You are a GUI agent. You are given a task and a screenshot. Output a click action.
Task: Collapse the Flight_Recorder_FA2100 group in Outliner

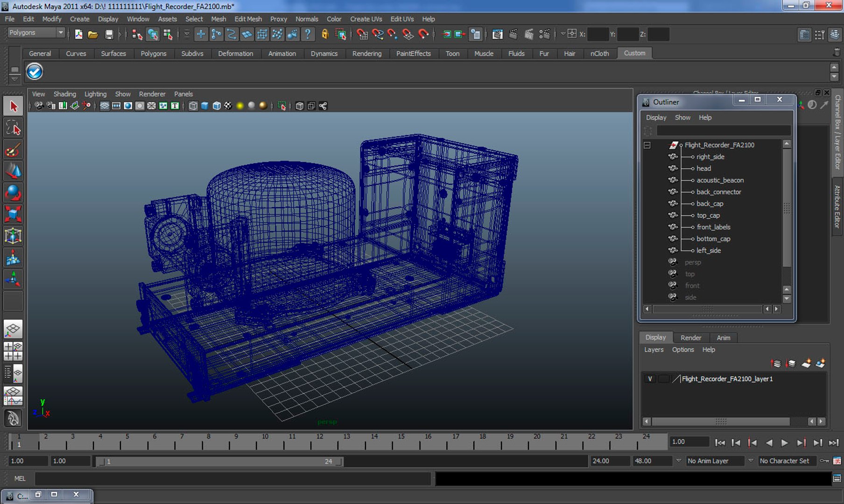647,145
